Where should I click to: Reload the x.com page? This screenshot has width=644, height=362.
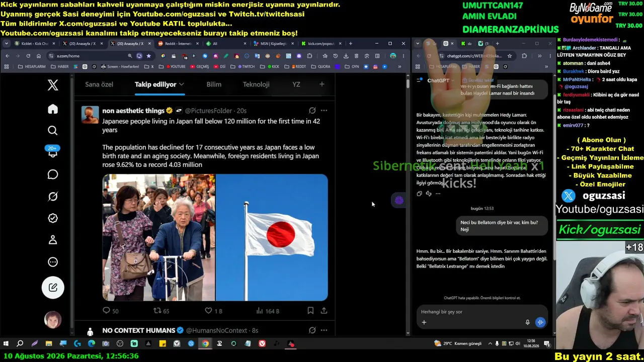coord(28,56)
